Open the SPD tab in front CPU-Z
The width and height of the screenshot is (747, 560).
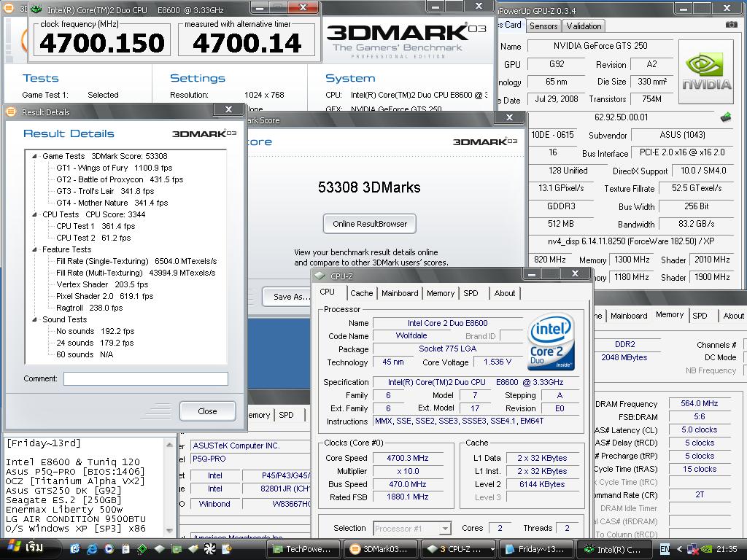471,293
